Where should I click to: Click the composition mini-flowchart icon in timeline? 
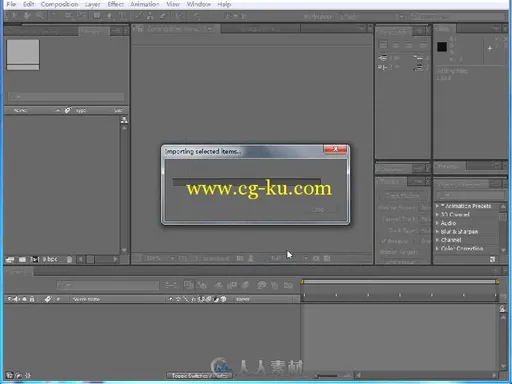click(x=171, y=285)
